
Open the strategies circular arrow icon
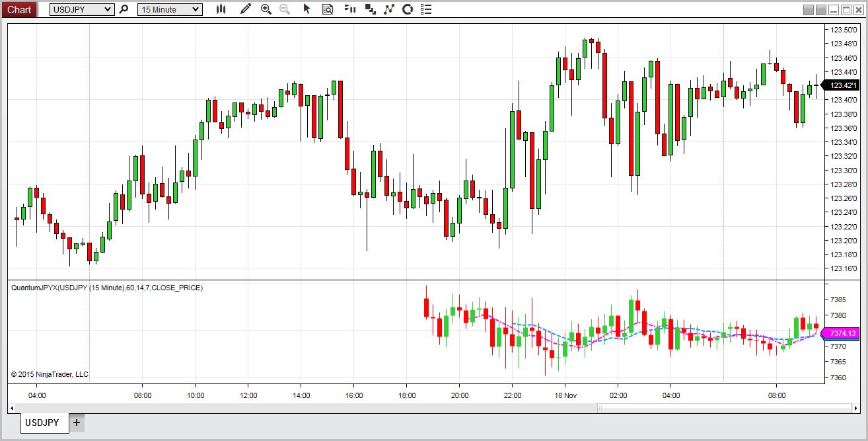point(408,9)
